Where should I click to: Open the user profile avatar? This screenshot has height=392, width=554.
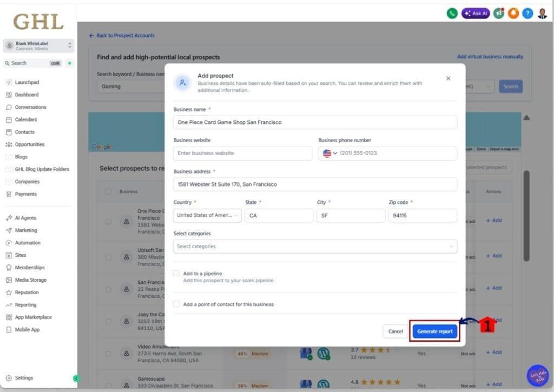click(542, 14)
